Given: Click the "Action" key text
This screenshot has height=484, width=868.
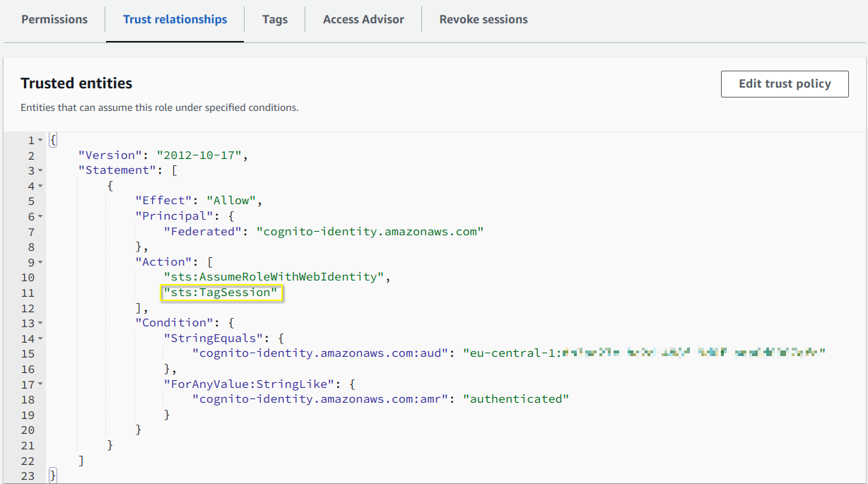Looking at the screenshot, I should tap(163, 262).
